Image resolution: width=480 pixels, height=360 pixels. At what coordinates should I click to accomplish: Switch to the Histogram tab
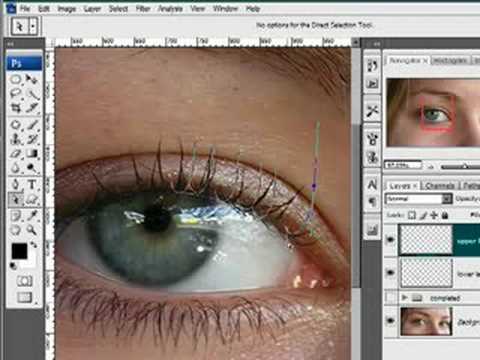[x=450, y=61]
